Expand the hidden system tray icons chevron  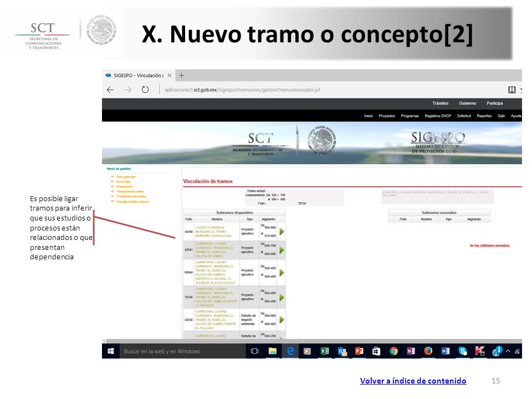(508, 351)
